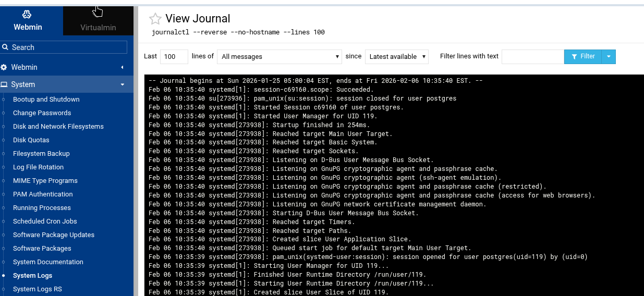The width and height of the screenshot is (644, 296).
Task: Click the search magnifier icon in sidebar
Action: click(x=5, y=47)
